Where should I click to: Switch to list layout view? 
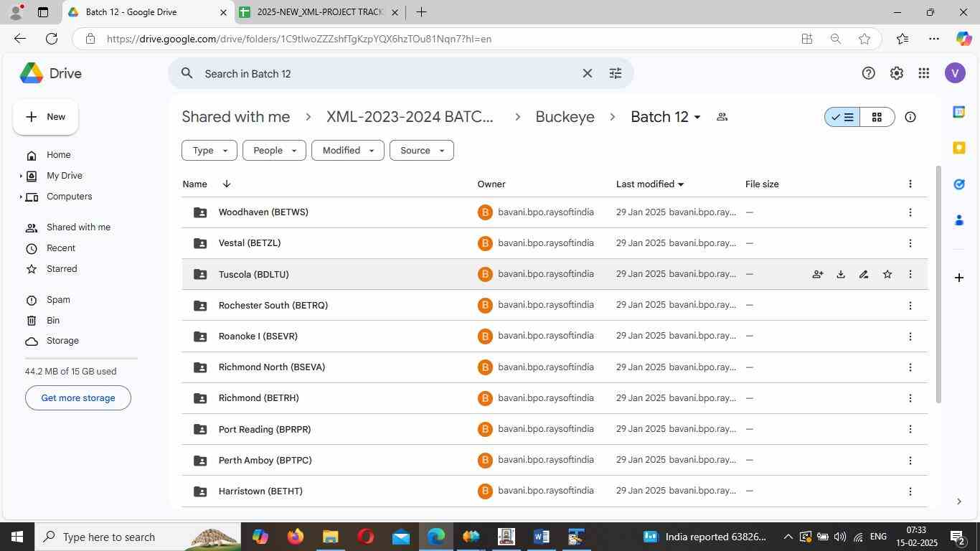coord(842,117)
